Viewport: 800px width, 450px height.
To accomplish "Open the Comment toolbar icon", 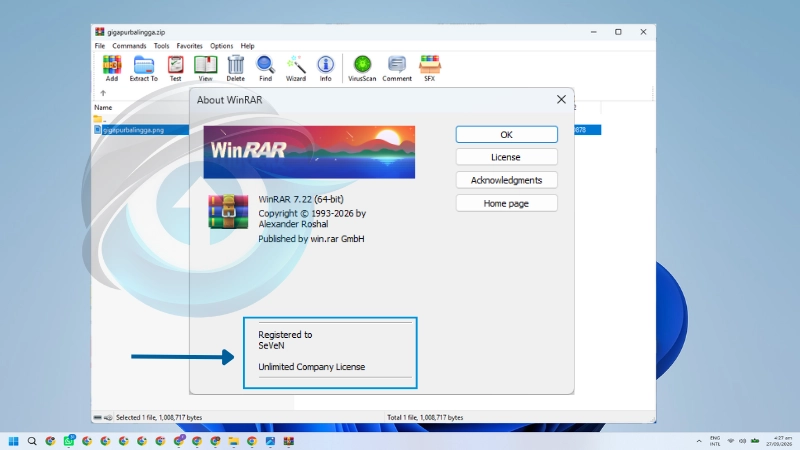I will pyautogui.click(x=397, y=68).
